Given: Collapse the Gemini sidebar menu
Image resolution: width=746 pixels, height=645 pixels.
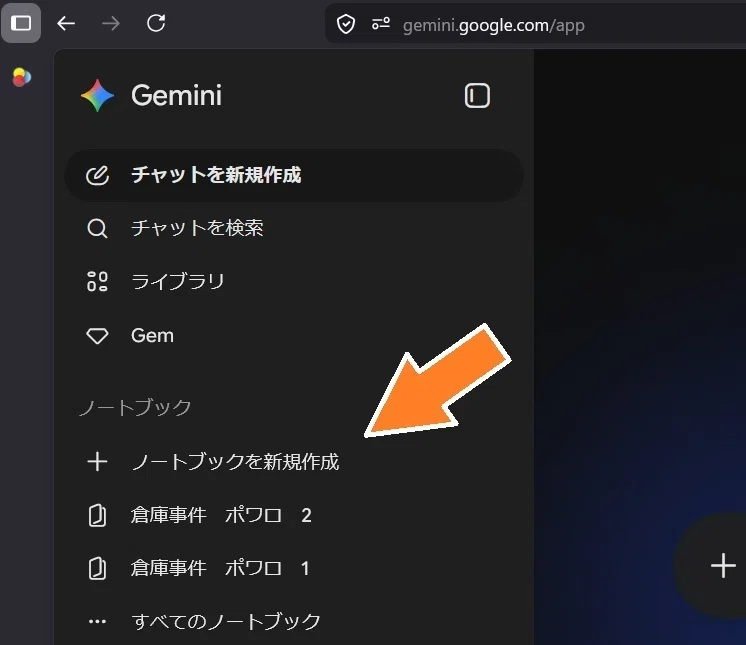Looking at the screenshot, I should coord(477,96).
